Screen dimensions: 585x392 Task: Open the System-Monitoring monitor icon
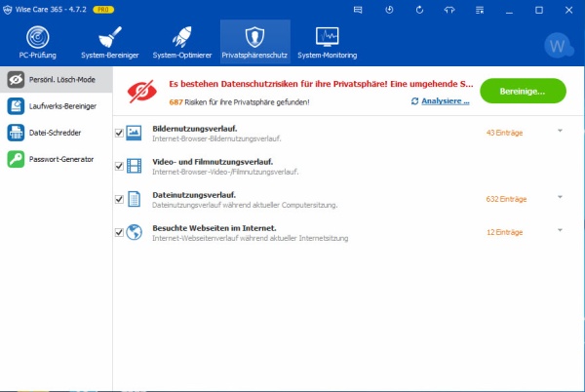click(328, 37)
